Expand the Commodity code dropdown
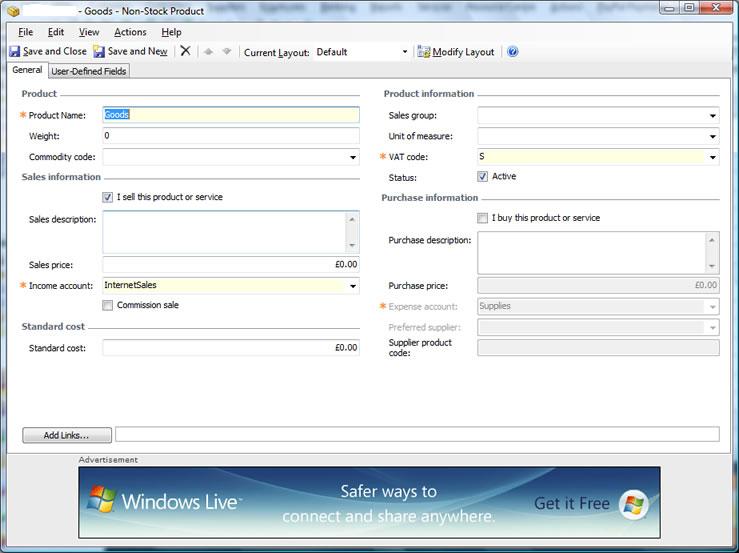Image resolution: width=739 pixels, height=553 pixels. [x=353, y=157]
